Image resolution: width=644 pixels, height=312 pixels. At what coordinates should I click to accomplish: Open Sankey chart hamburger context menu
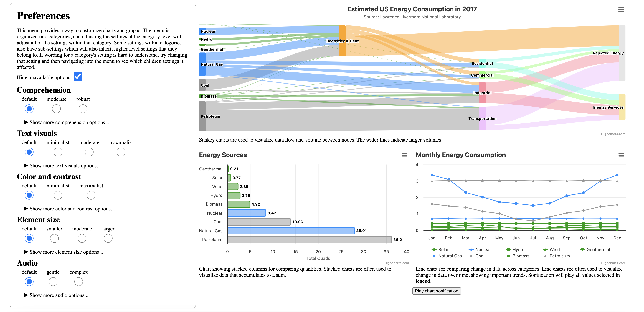pos(621,9)
